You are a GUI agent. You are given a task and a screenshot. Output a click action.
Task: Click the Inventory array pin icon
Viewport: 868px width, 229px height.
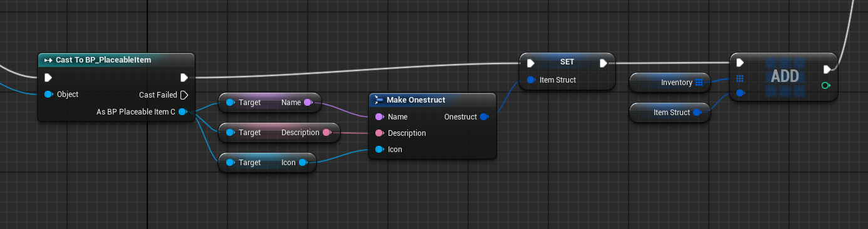pyautogui.click(x=699, y=83)
